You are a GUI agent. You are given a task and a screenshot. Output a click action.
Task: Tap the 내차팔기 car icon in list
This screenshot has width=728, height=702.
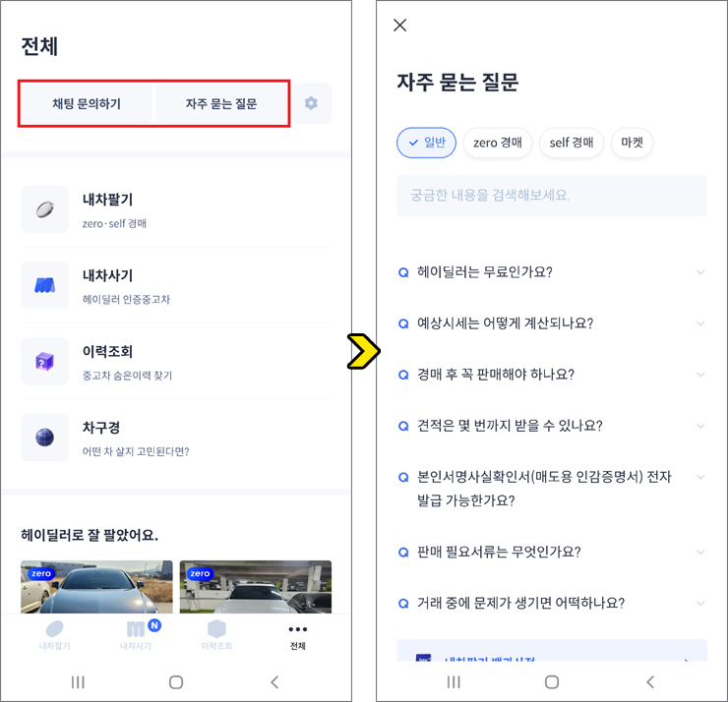[x=45, y=209]
